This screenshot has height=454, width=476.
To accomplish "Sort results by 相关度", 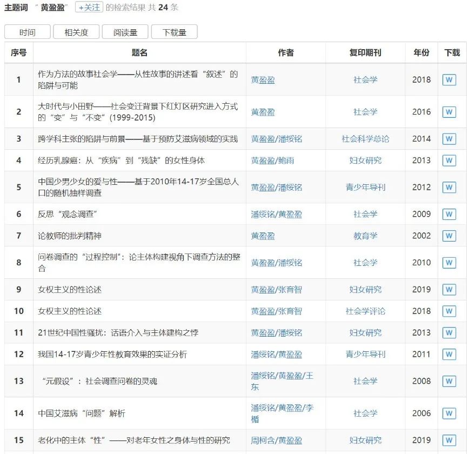I will [x=76, y=32].
